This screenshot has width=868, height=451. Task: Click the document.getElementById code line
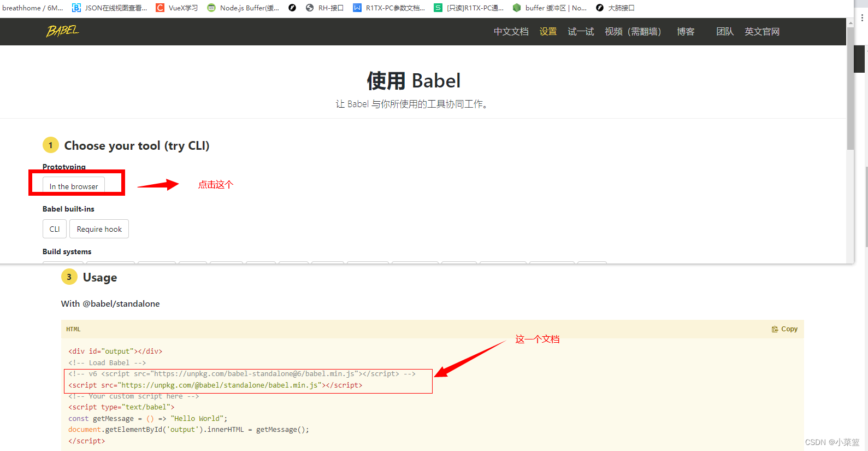point(188,430)
